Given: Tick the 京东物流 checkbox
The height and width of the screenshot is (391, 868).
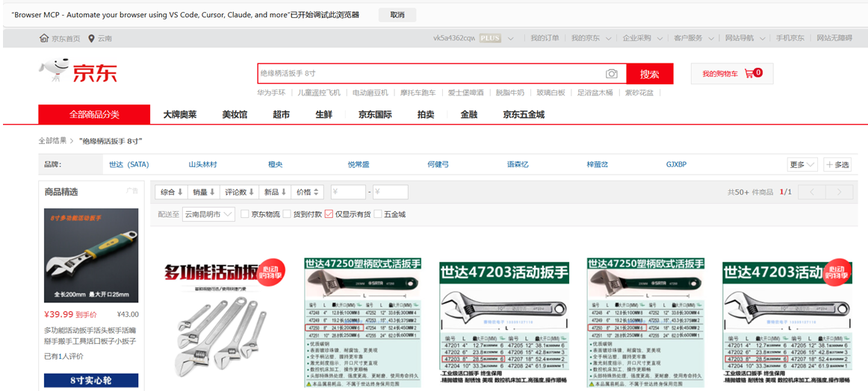Looking at the screenshot, I should pos(245,214).
